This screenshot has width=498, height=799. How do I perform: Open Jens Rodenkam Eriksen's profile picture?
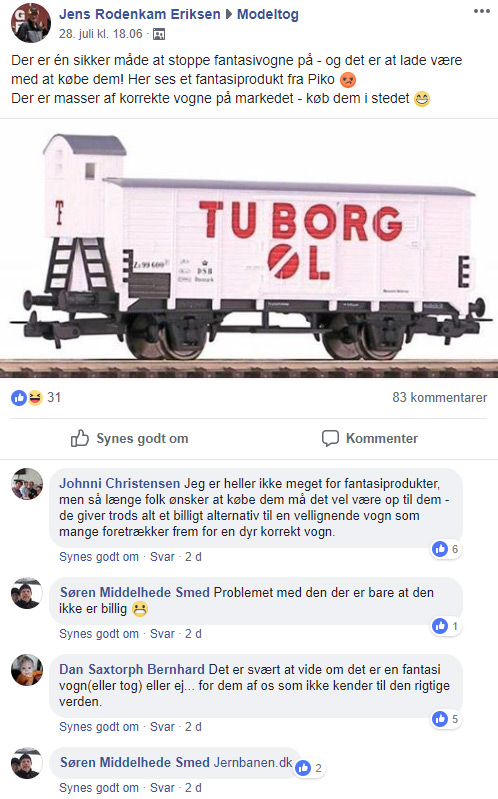click(x=31, y=23)
